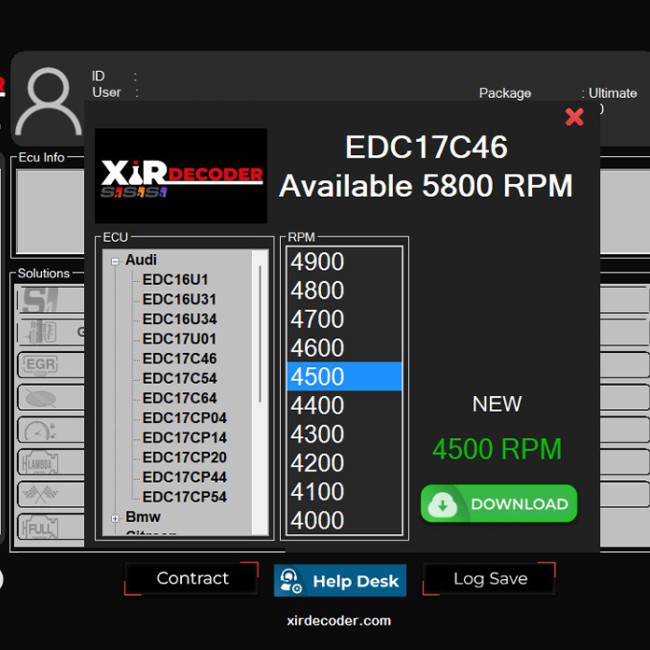The height and width of the screenshot is (650, 650).
Task: Click the green DOWNLOAD button
Action: [x=499, y=504]
